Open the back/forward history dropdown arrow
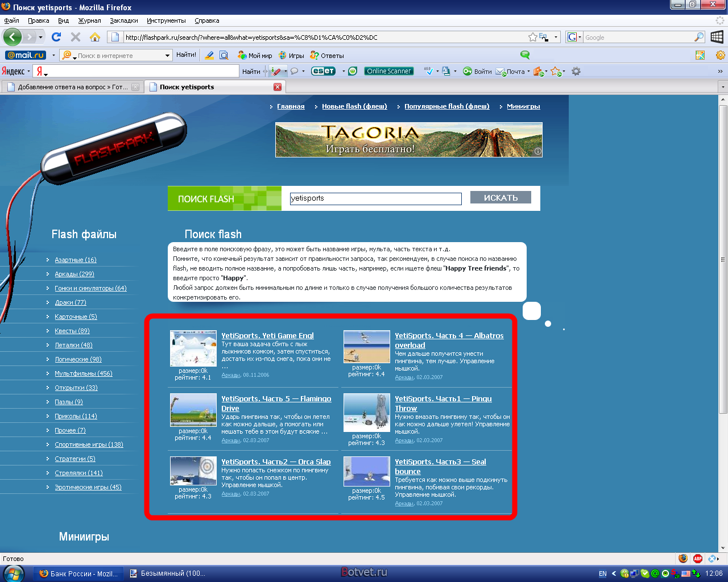Image resolution: width=728 pixels, height=582 pixels. pos(40,37)
